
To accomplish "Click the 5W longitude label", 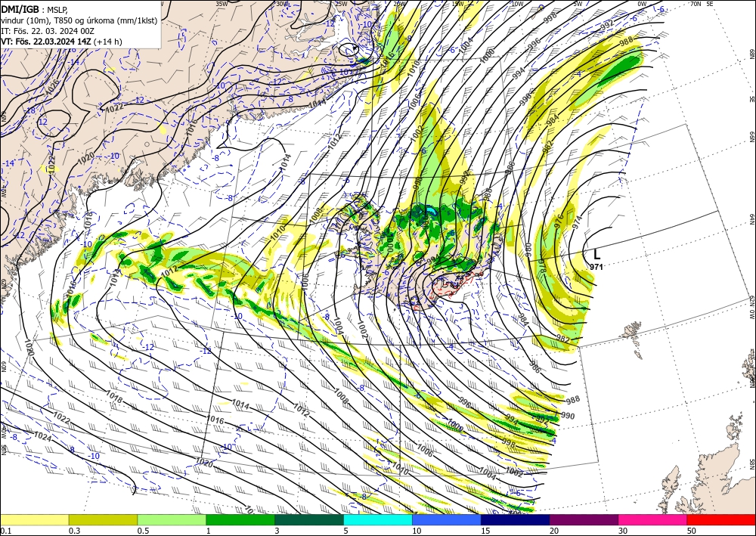I will click(x=578, y=4).
